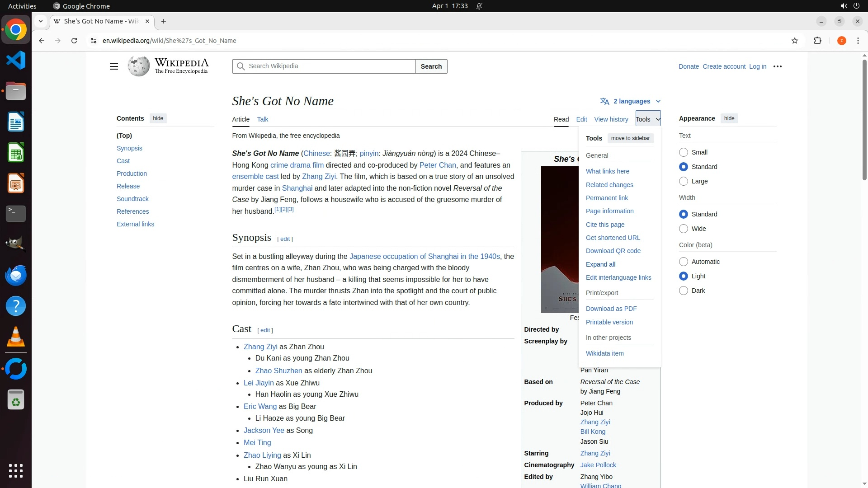This screenshot has width=868, height=488.
Task: Collapse the Tools dropdown menu
Action: click(x=647, y=119)
